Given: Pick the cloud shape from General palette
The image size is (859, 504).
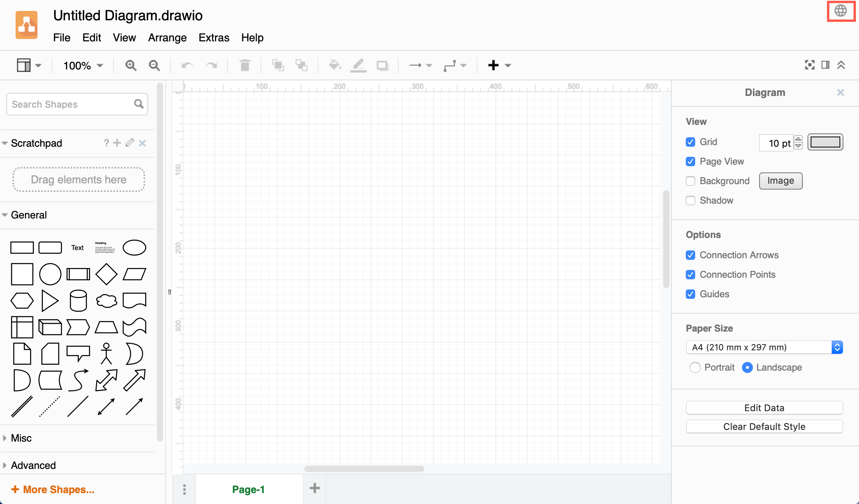Looking at the screenshot, I should coord(106,300).
